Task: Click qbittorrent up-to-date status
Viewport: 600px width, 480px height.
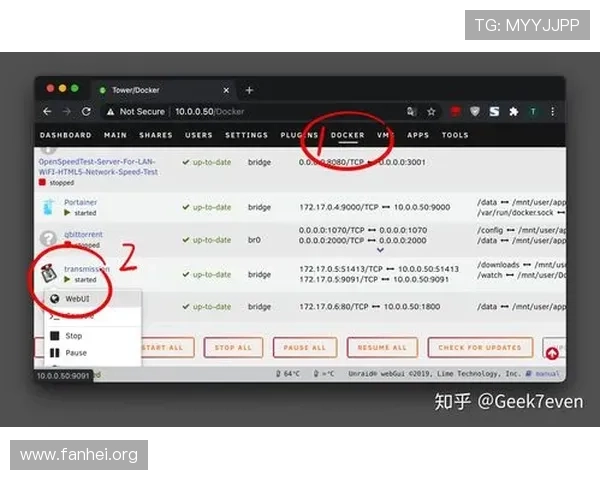Action: [207, 240]
